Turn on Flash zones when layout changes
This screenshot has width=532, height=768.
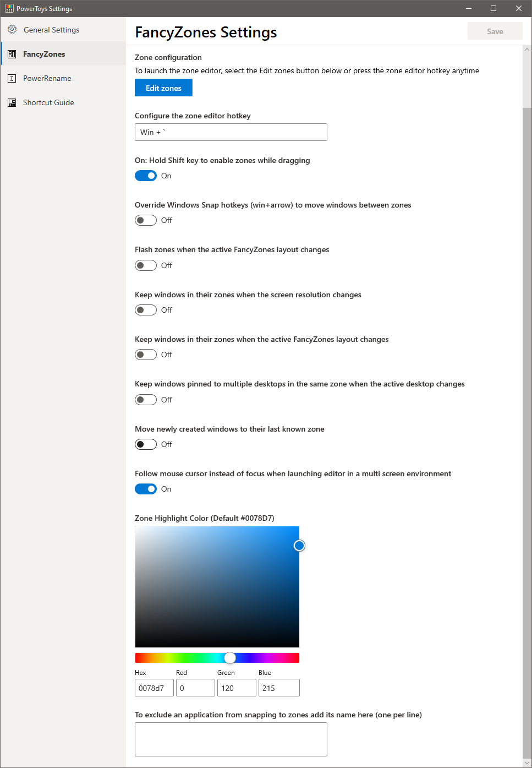pos(145,265)
